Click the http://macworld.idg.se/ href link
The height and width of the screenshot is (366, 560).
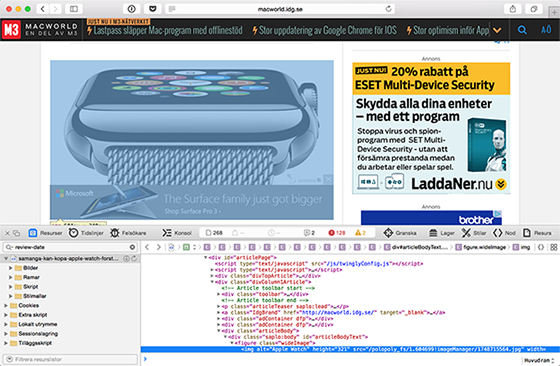click(x=339, y=312)
